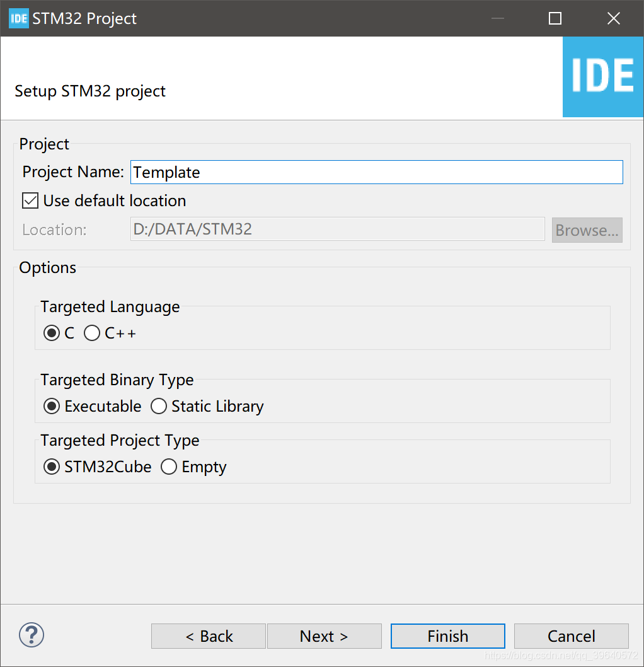Click Finish to create the project
Screen dimensions: 644x667
pos(448,636)
